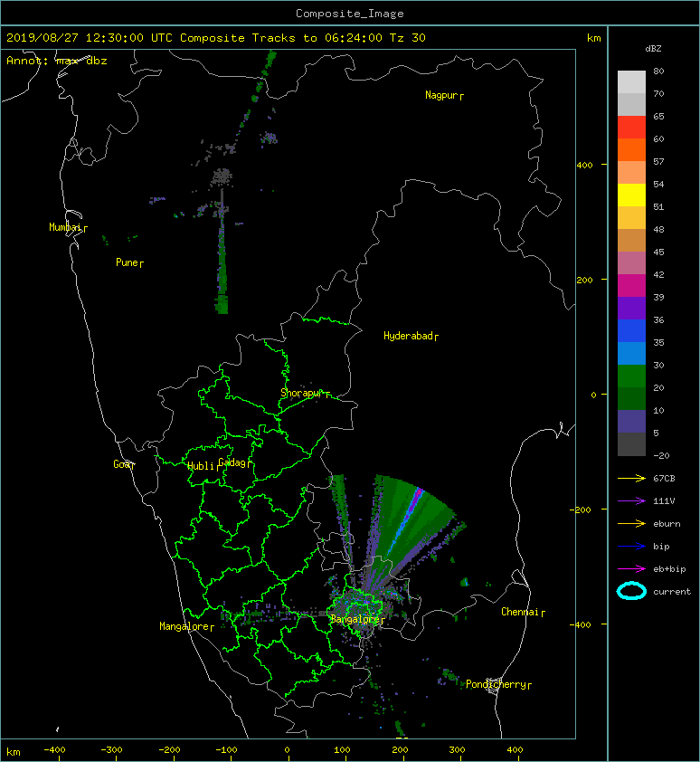
Task: Click the Gadag city label
Action: [x=232, y=462]
